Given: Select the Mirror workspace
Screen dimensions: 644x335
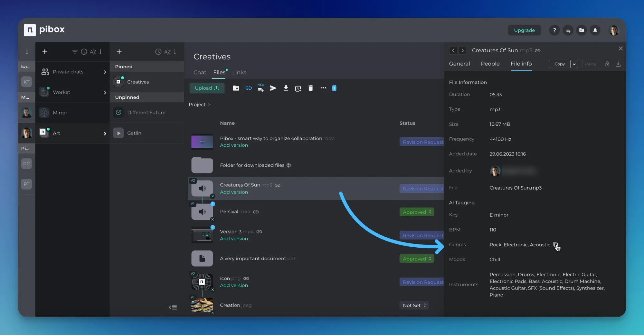Looking at the screenshot, I should (x=73, y=113).
